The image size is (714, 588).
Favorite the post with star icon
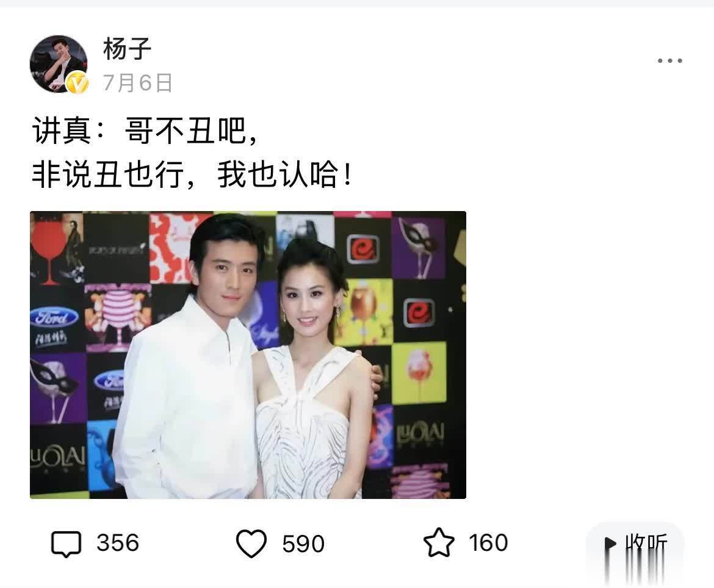pos(439,542)
